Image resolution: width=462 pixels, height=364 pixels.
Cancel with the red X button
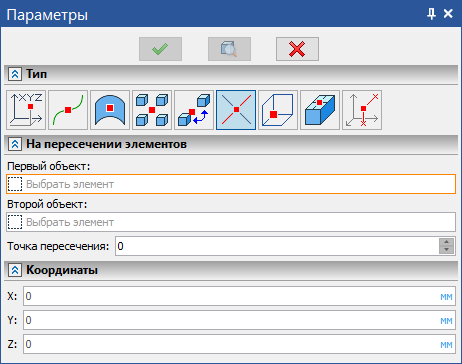click(297, 49)
